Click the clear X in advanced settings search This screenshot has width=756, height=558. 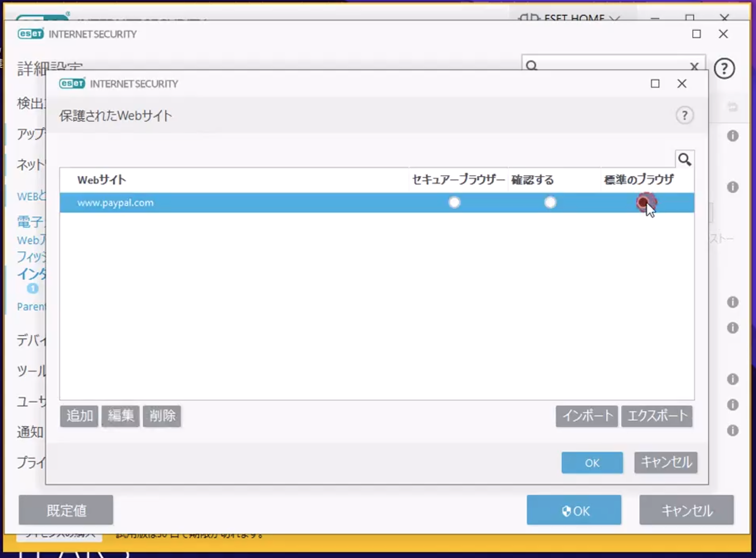pos(694,66)
